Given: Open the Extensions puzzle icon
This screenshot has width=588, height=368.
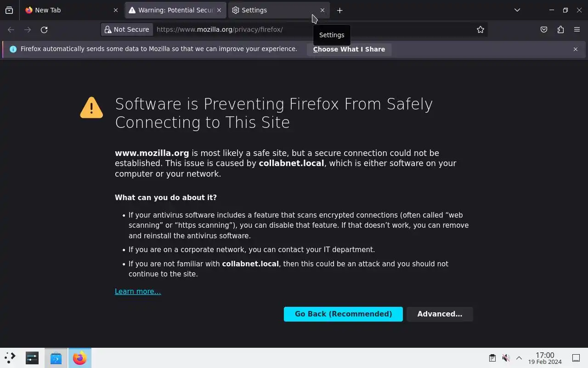Looking at the screenshot, I should 560,29.
